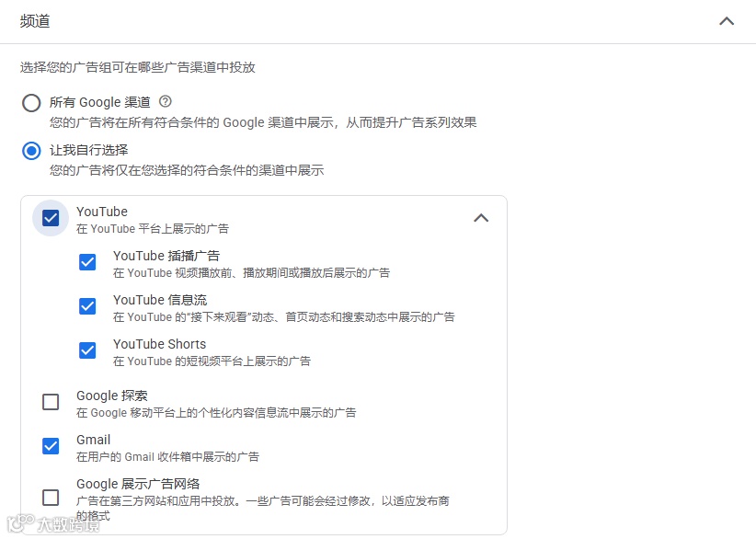
Task: Click the 让我自行选择 label
Action: [x=88, y=150]
